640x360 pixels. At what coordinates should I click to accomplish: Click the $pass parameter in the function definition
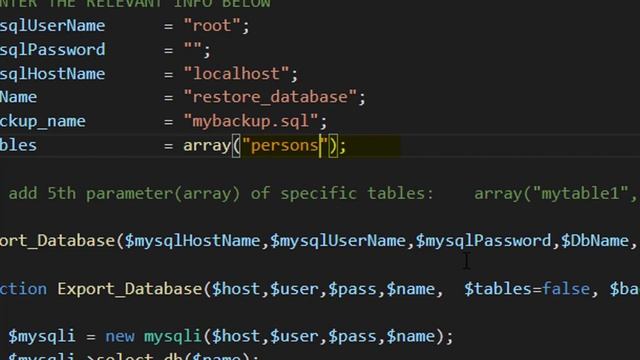pyautogui.click(x=352, y=289)
